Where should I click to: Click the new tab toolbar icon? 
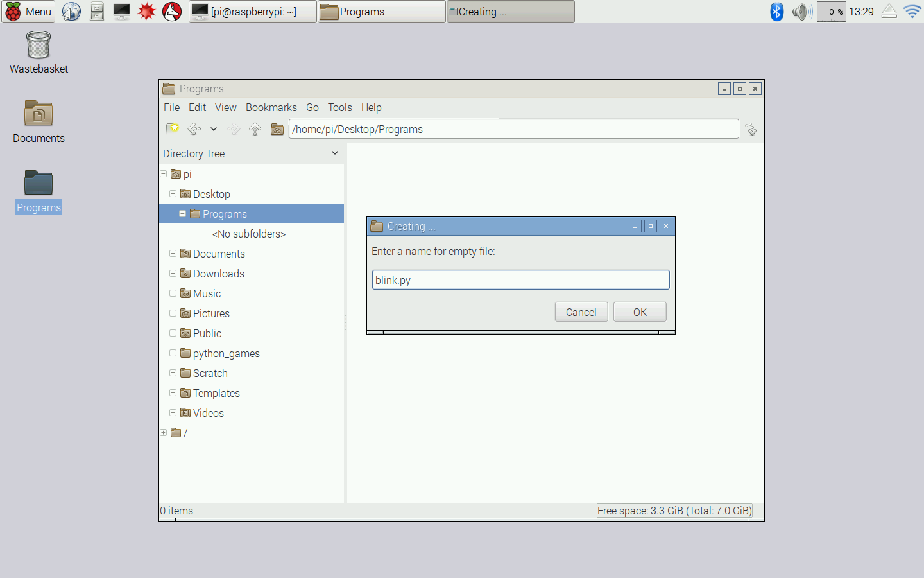point(173,129)
